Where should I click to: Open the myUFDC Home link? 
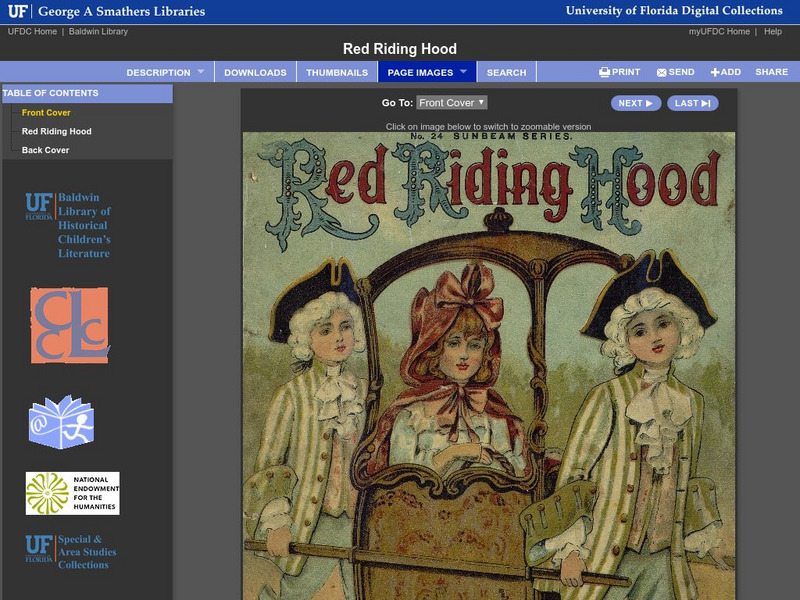click(719, 32)
